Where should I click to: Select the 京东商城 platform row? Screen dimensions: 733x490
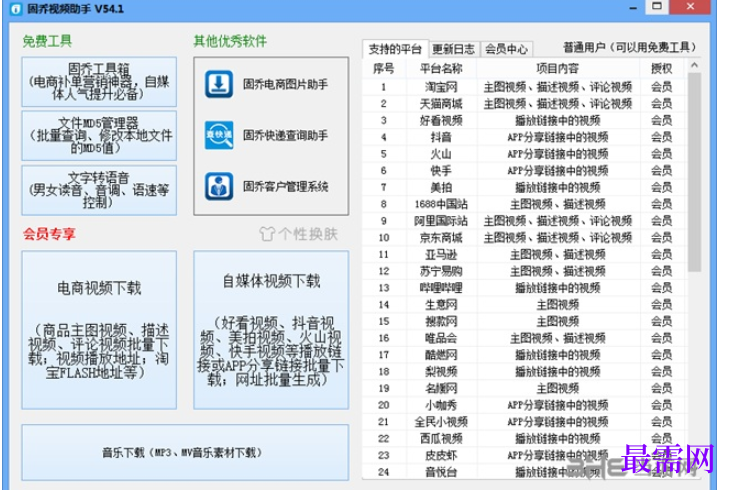(x=524, y=238)
